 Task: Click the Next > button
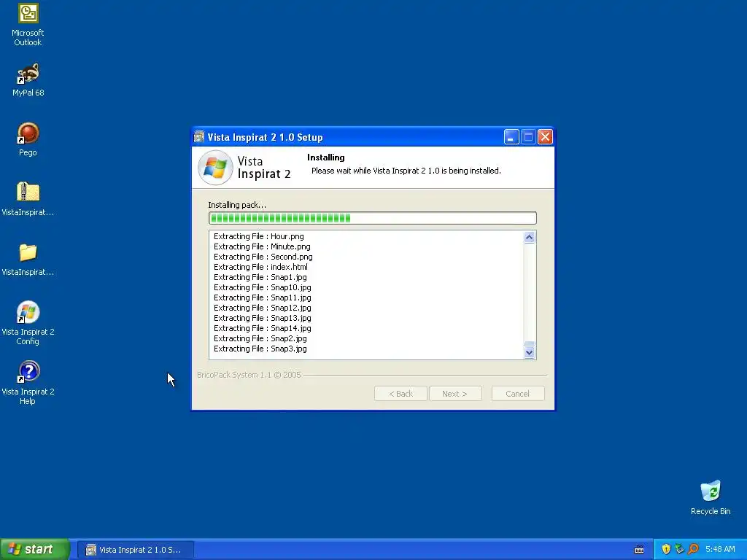pos(455,394)
